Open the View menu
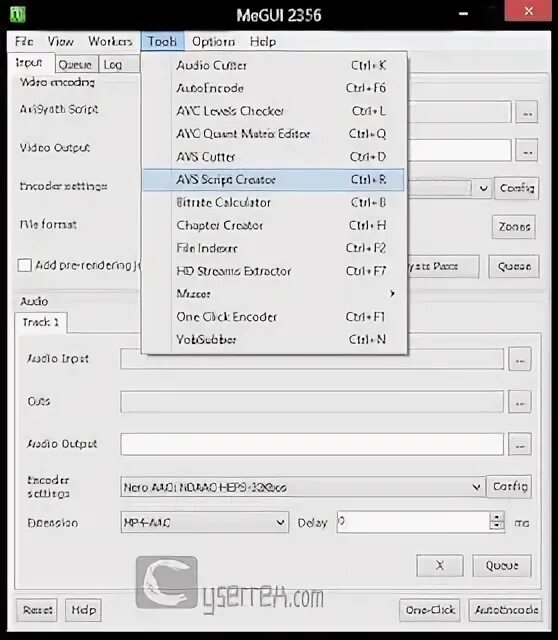The width and height of the screenshot is (558, 640). click(61, 41)
